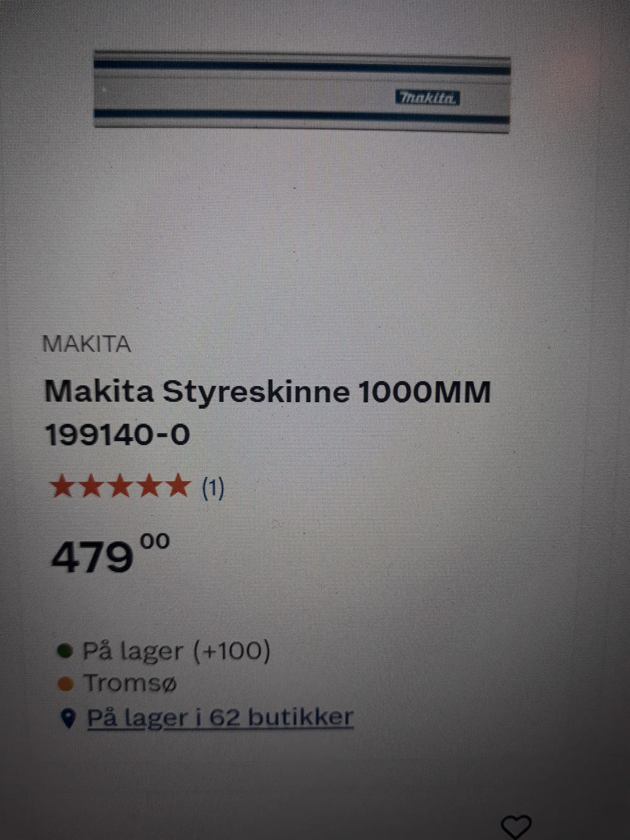Open the Makita Styreskinne 1000MM product title

(268, 392)
